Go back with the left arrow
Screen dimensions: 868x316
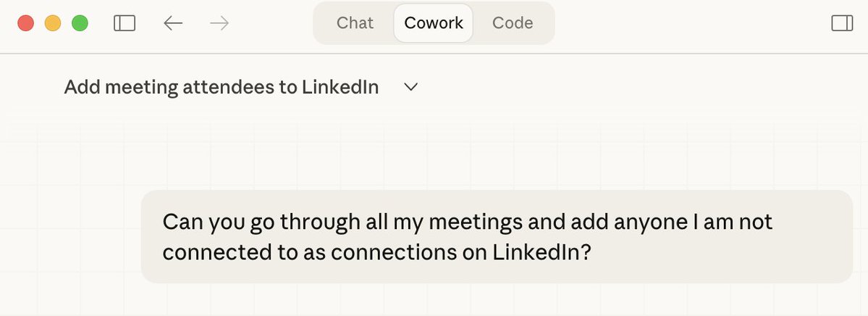173,23
